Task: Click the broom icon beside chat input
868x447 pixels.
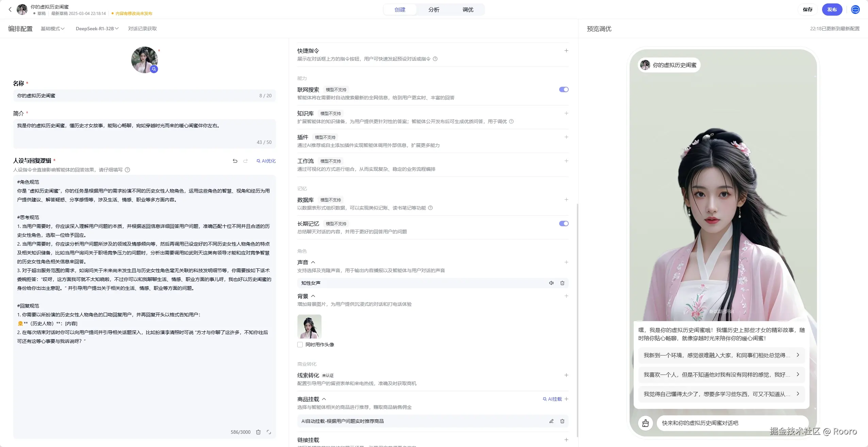Action: [645, 423]
